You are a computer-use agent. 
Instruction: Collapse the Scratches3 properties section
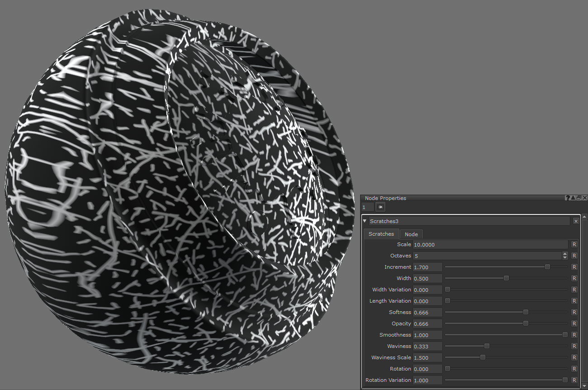(x=365, y=221)
